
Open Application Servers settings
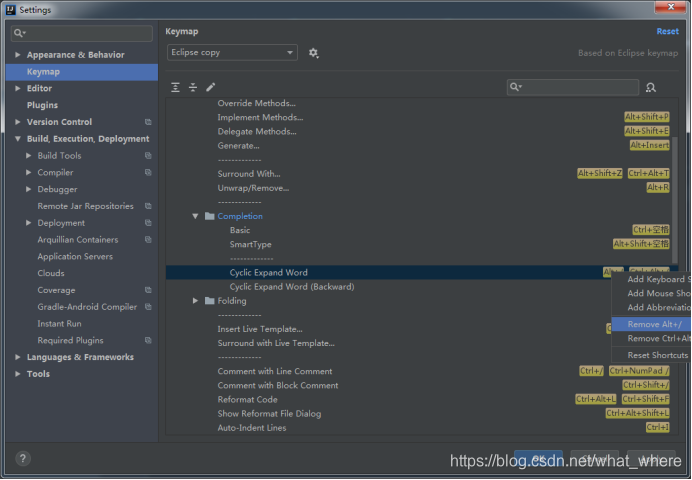[x=75, y=256]
